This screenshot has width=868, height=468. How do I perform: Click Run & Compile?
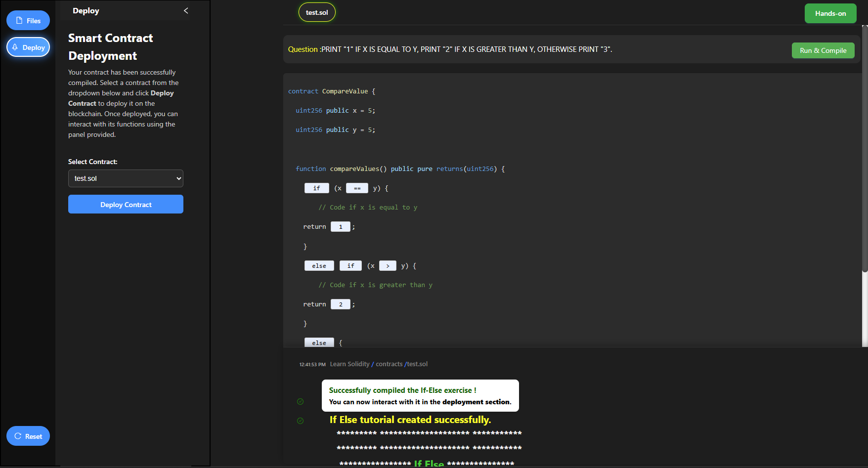pos(823,50)
